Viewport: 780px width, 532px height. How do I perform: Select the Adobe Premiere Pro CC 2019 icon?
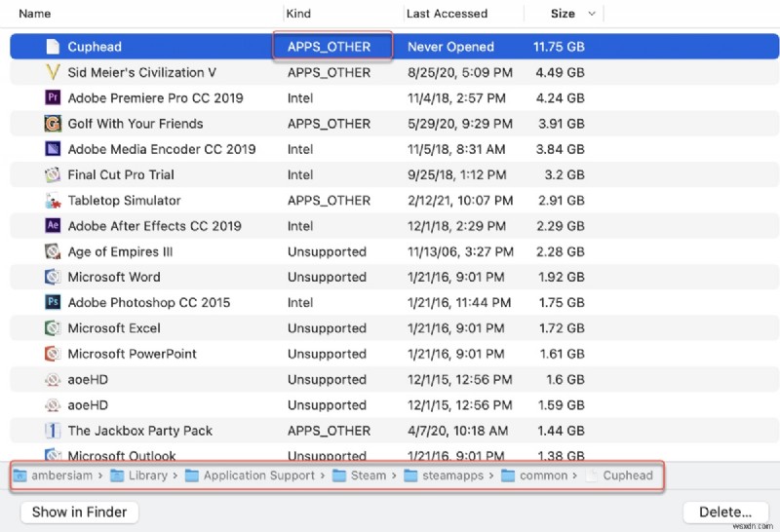click(x=53, y=98)
